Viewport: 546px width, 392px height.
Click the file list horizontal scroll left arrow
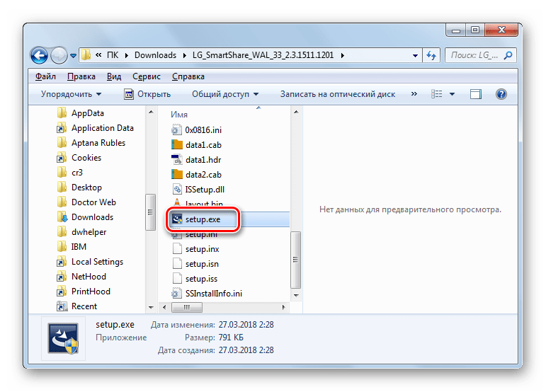click(164, 308)
